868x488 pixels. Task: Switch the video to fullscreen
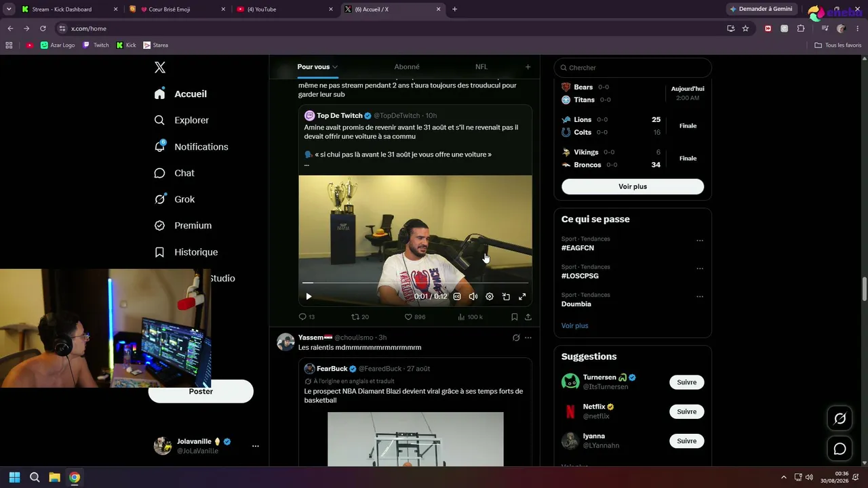tap(522, 296)
